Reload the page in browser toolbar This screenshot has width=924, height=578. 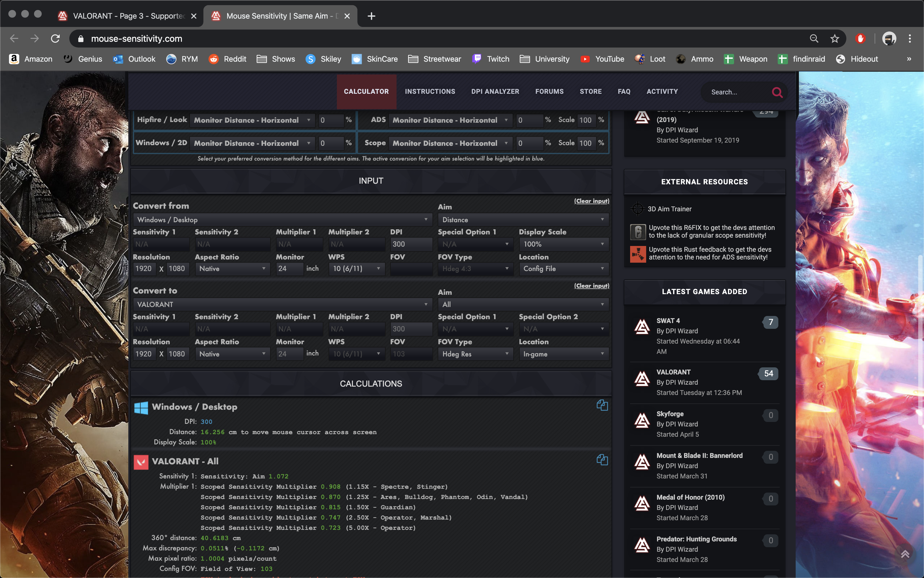[x=56, y=39]
